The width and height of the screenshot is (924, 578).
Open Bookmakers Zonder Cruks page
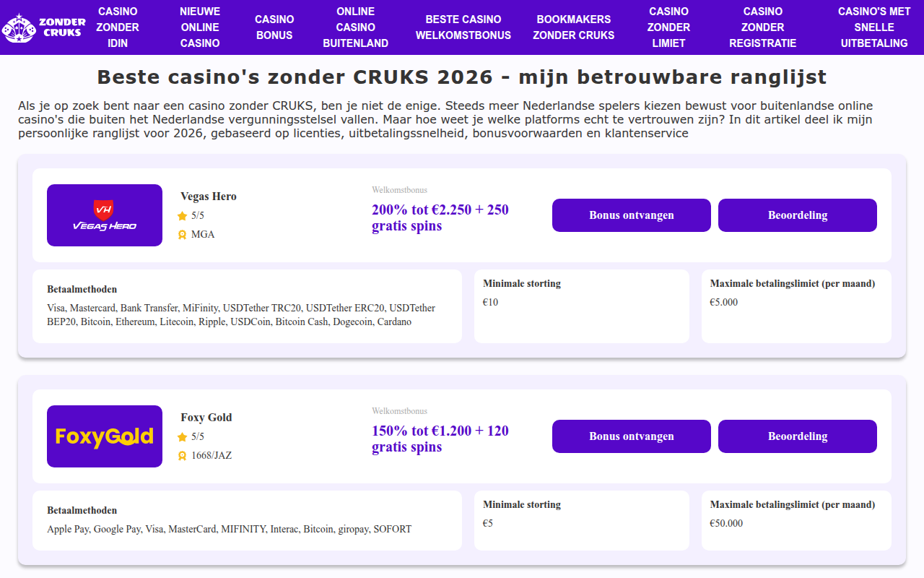click(x=574, y=27)
